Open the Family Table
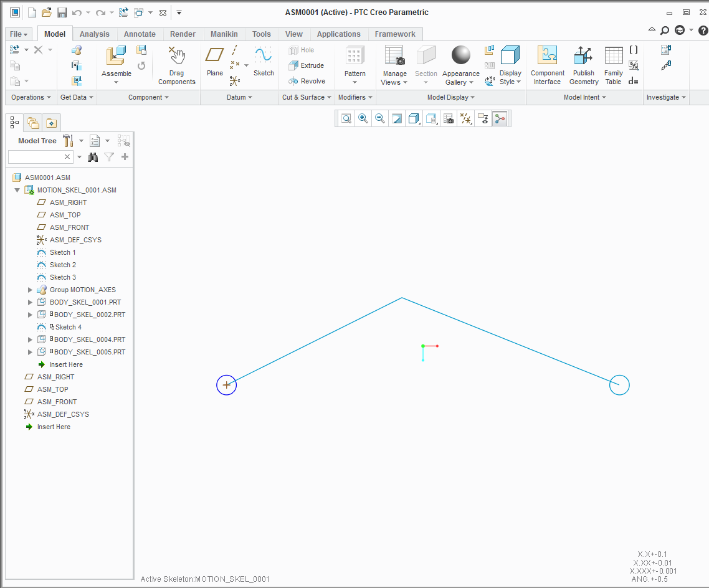This screenshot has width=709, height=588. [x=614, y=65]
